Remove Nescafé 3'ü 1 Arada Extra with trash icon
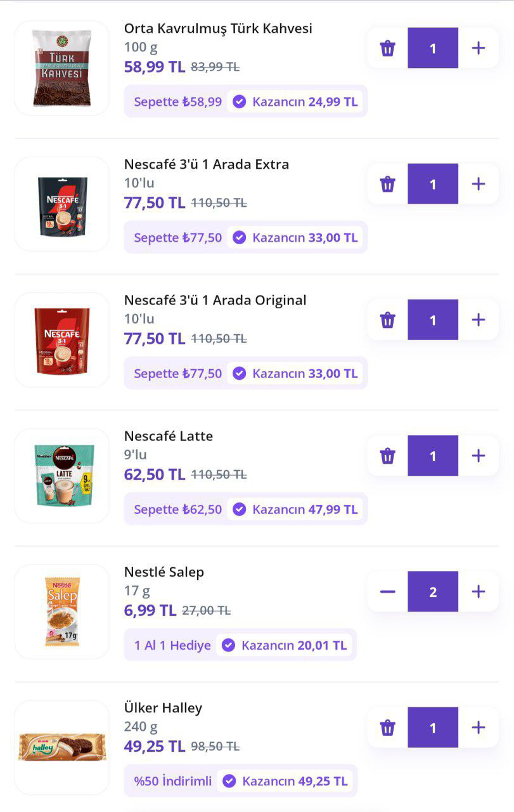Image resolution: width=514 pixels, height=812 pixels. [x=388, y=184]
